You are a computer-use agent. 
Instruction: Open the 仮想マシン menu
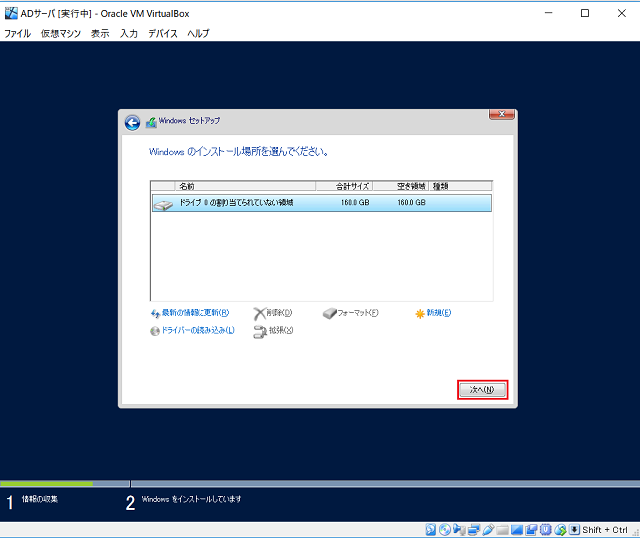[x=61, y=33]
